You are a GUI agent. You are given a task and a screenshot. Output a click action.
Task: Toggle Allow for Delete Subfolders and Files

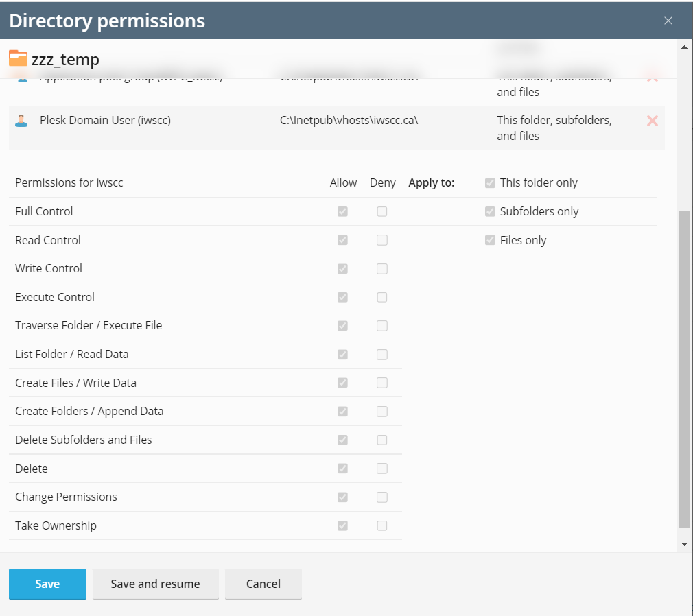coord(342,440)
